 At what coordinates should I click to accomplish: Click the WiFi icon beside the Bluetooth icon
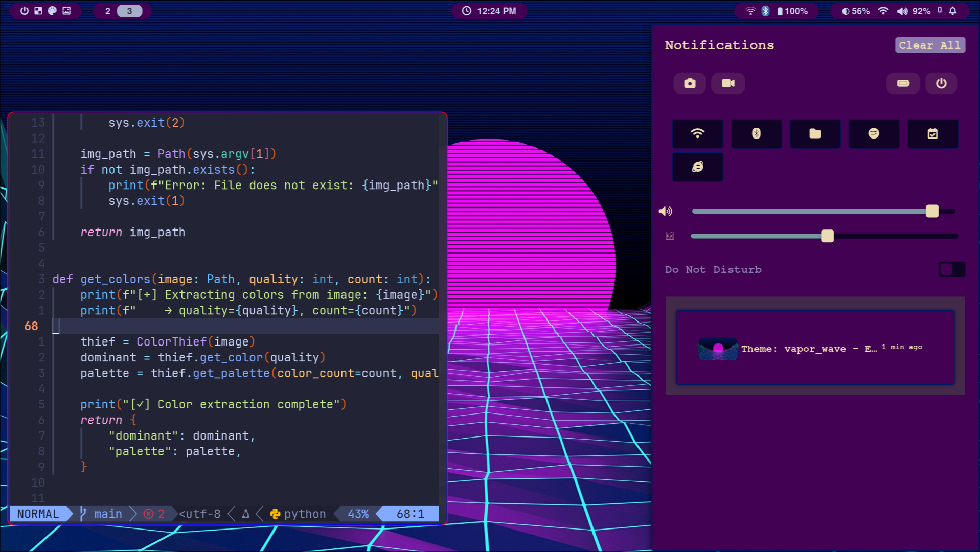[750, 11]
